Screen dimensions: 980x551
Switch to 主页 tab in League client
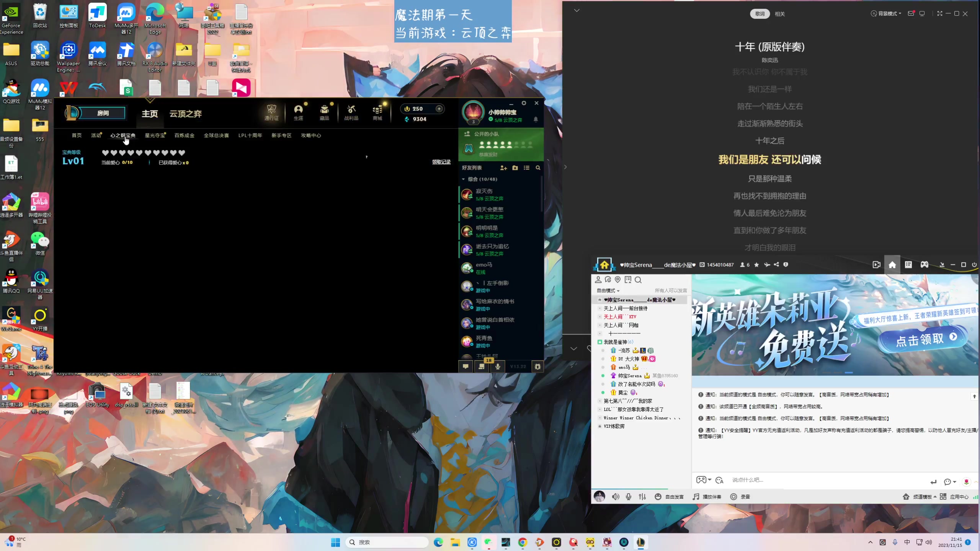tap(150, 114)
